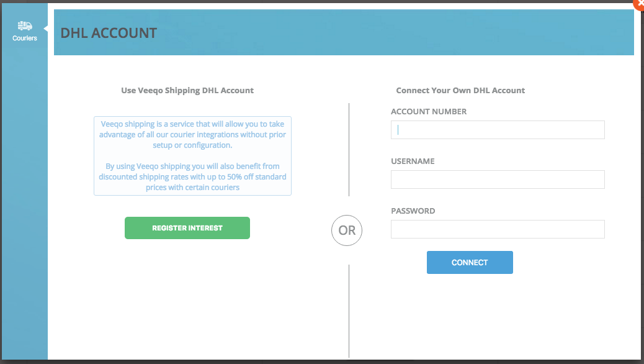Close the DHL account dialog

point(640,4)
